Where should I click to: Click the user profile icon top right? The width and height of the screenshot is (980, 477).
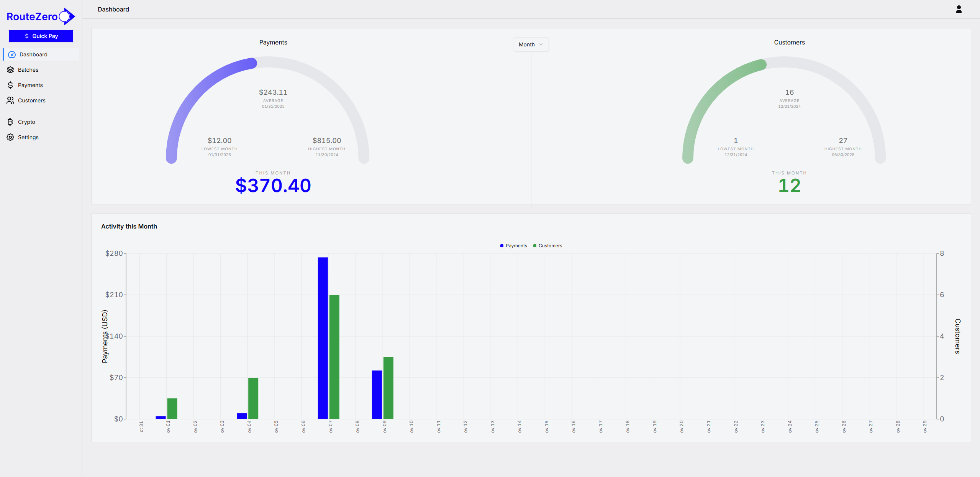tap(958, 9)
